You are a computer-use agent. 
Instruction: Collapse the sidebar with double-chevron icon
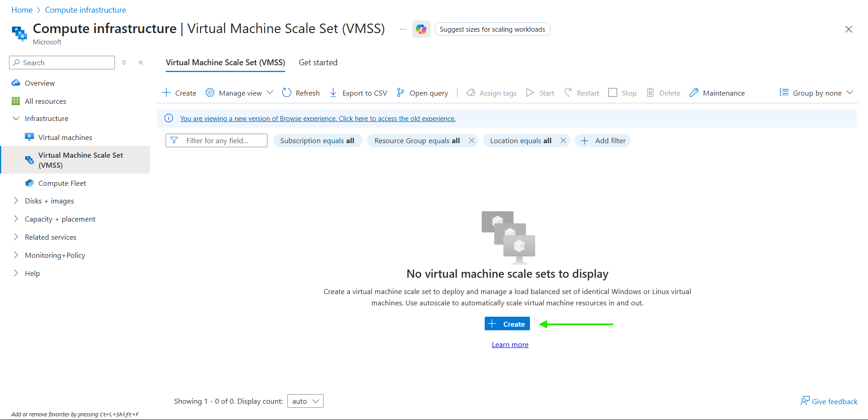(141, 63)
